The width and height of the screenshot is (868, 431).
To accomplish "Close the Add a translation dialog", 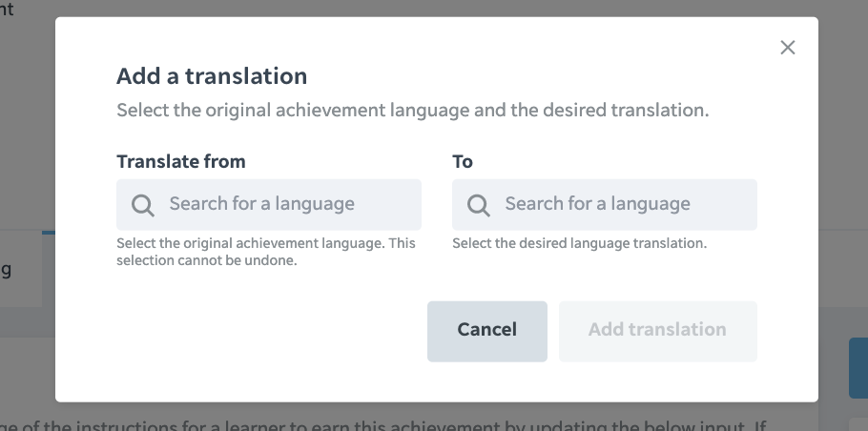I will point(787,48).
